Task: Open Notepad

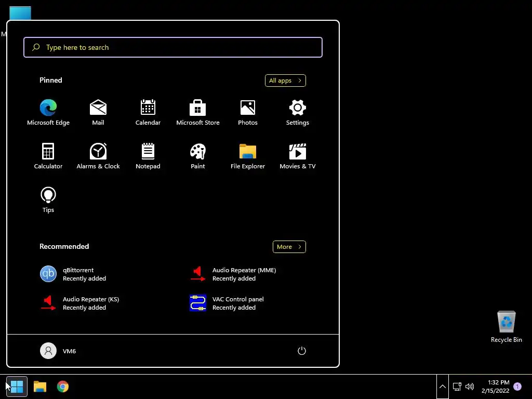Action: pyautogui.click(x=148, y=156)
